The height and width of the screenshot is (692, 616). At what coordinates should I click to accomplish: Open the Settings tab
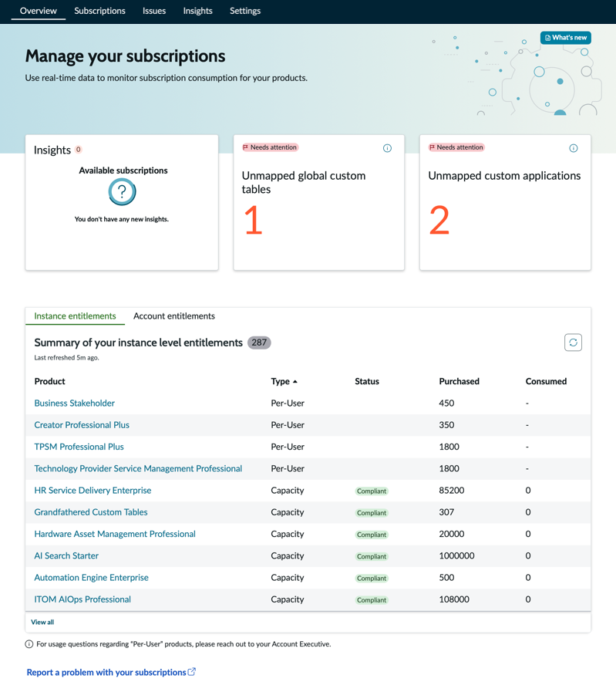coord(244,11)
